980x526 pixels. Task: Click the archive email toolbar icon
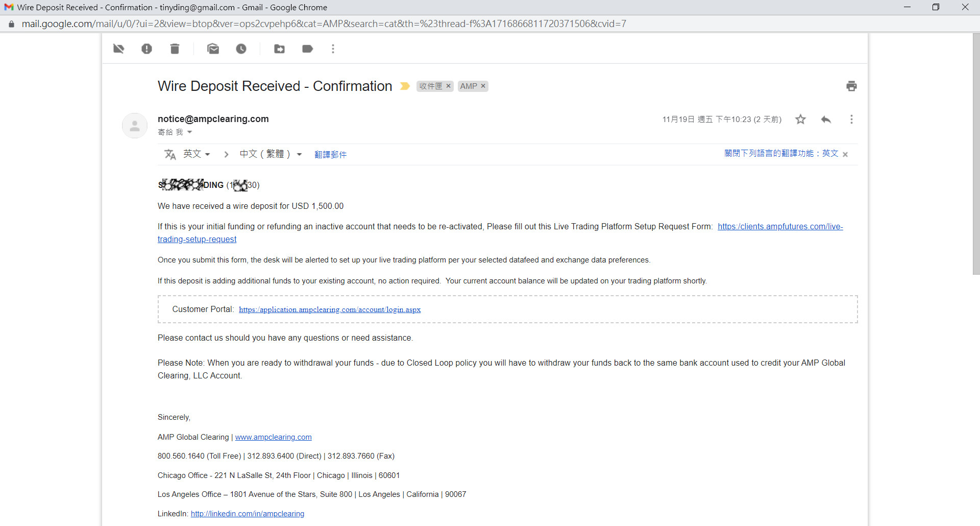[x=118, y=49]
